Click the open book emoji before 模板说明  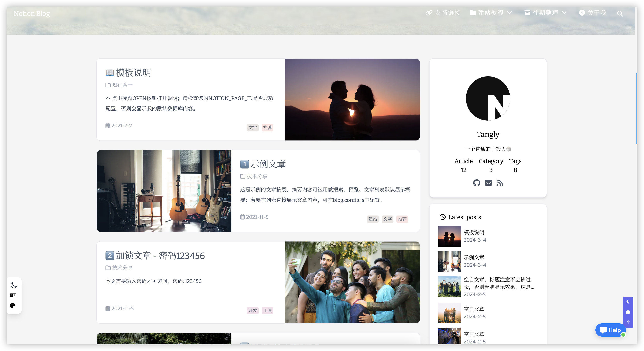(110, 73)
